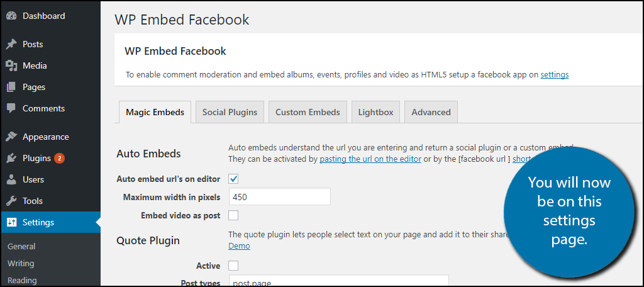Click the Comments speech bubble icon
Screen dimensions: 644x287
(x=11, y=108)
